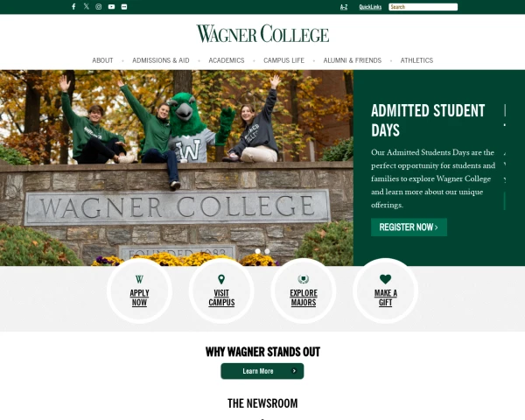Click the heart Make a Gift icon

point(385,279)
